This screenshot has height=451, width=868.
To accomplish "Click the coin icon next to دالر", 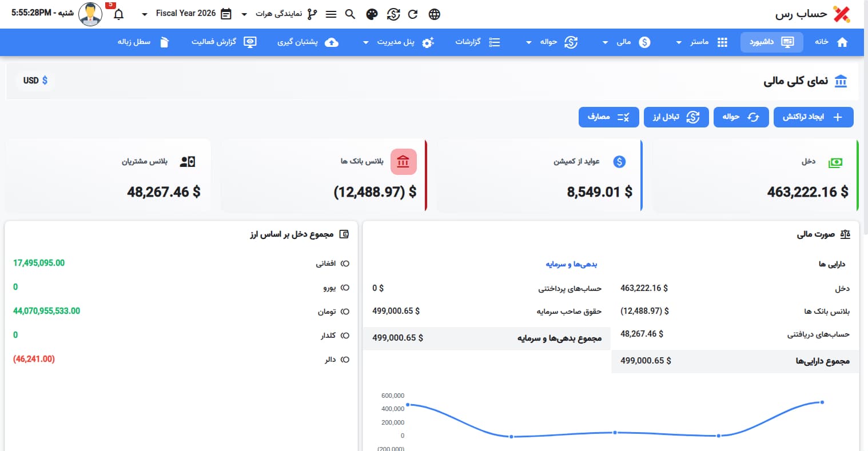I will point(345,360).
